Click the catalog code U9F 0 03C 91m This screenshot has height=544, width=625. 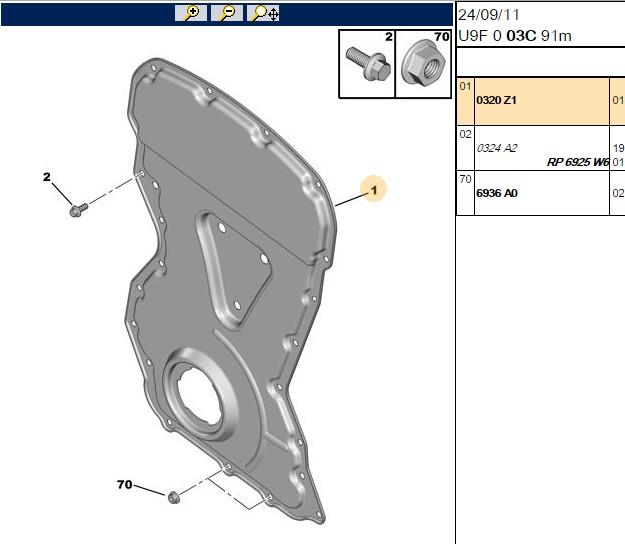[515, 36]
